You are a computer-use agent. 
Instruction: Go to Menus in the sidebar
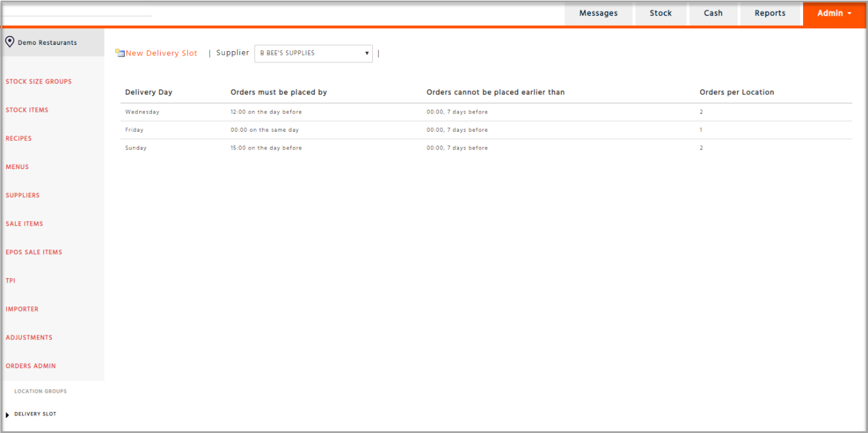[17, 167]
